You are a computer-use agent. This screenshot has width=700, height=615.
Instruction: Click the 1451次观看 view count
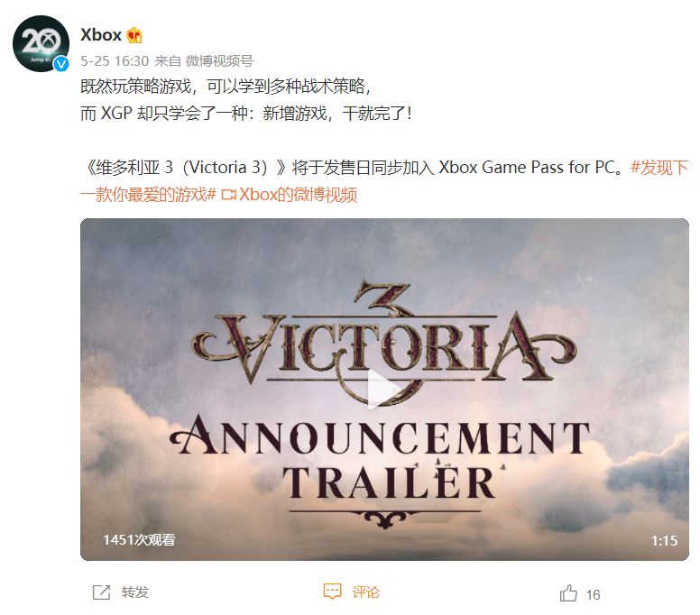pos(139,540)
